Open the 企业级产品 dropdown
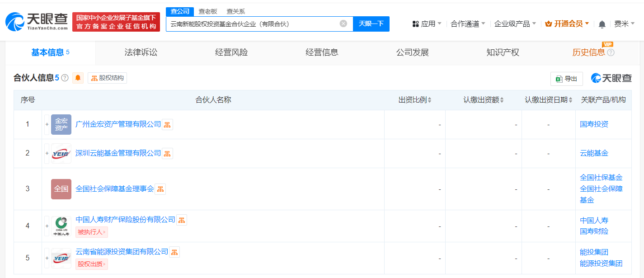 tap(515, 24)
